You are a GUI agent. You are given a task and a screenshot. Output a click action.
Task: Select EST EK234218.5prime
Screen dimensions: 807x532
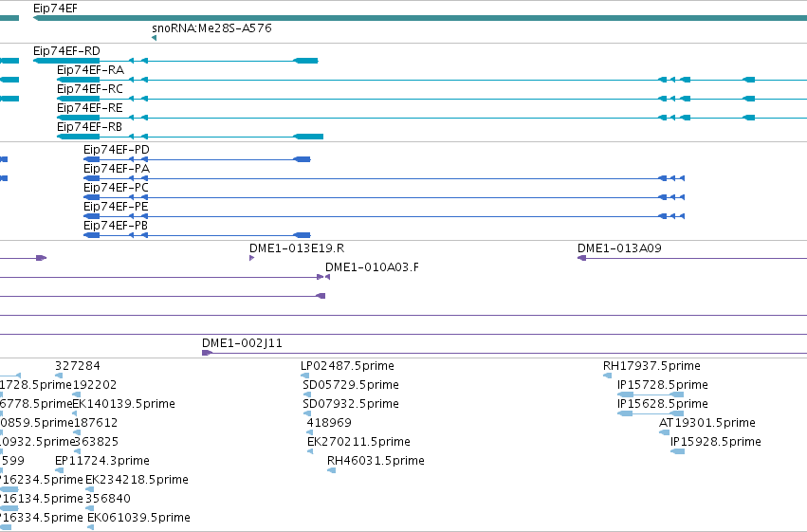tap(89, 489)
